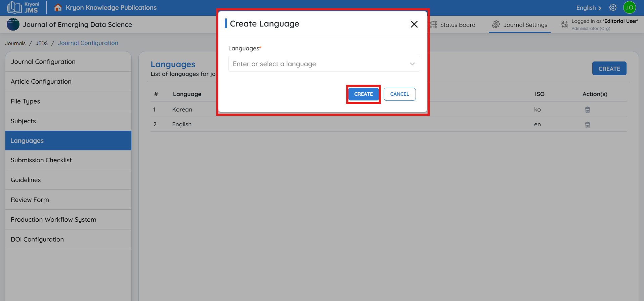This screenshot has width=644, height=301.
Task: Click the home icon beside Kryon Knowledge Publications
Action: [x=58, y=7]
